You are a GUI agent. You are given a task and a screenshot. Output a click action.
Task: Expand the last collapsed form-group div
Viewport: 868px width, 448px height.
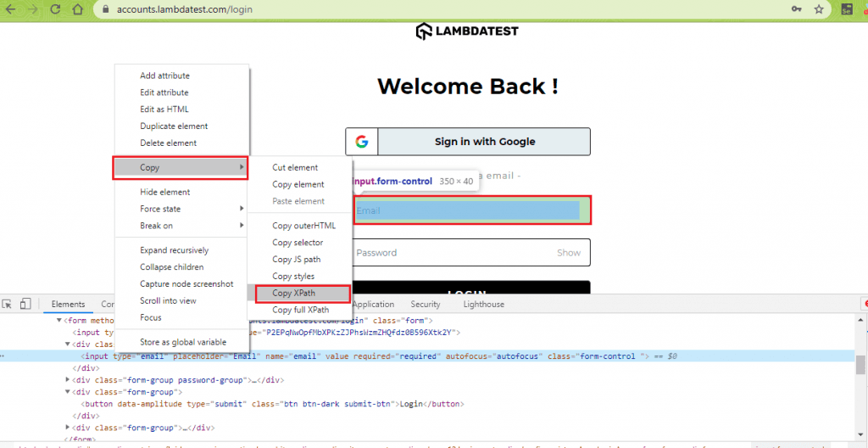point(68,428)
